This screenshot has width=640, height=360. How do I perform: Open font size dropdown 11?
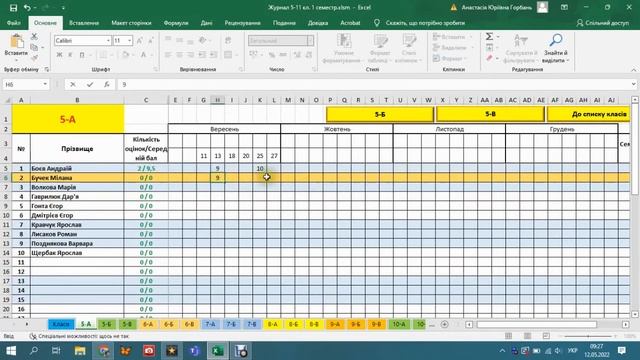point(129,41)
